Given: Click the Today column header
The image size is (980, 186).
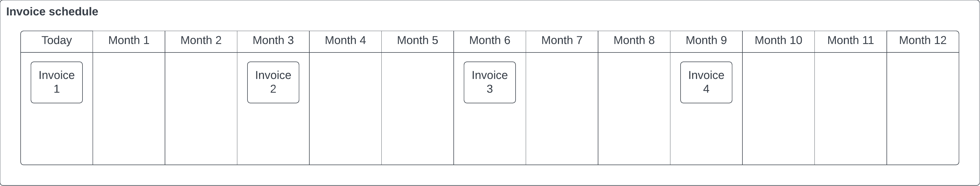Looking at the screenshot, I should pos(57,41).
